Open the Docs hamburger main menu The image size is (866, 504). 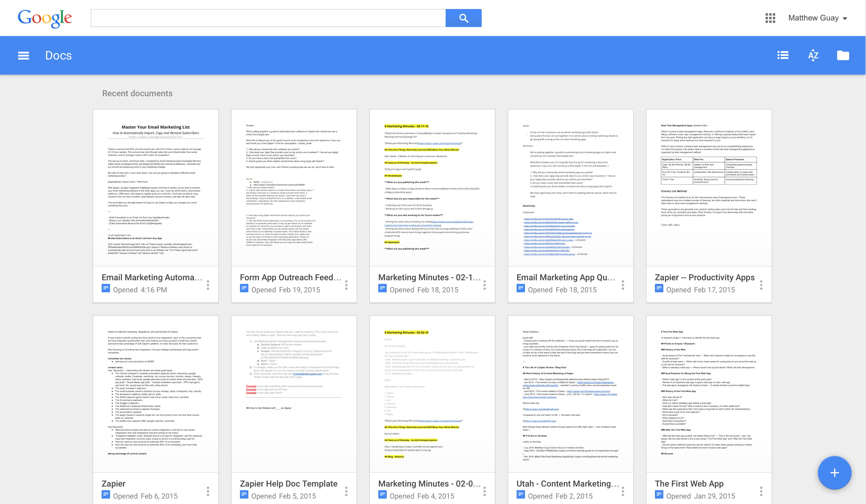[23, 55]
